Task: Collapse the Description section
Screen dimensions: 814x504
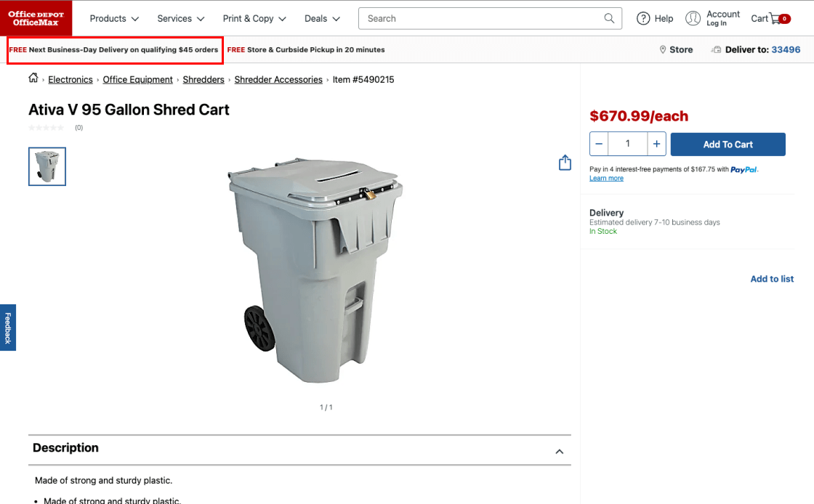Action: (559, 452)
